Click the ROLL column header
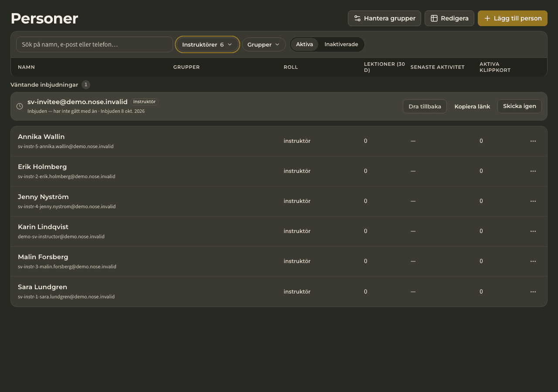 coord(291,67)
